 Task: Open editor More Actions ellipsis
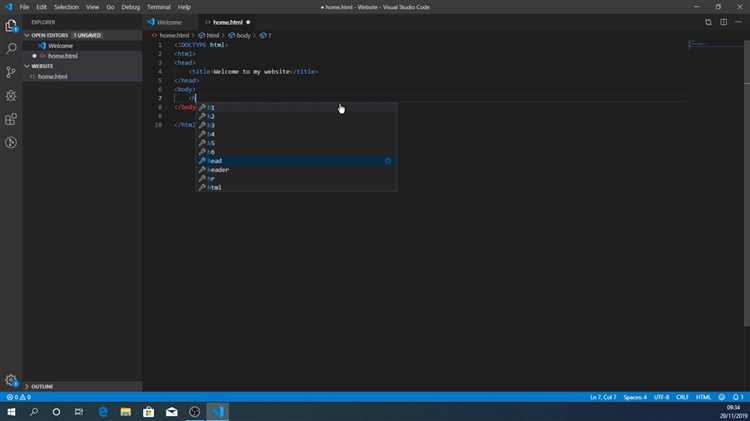coord(739,22)
